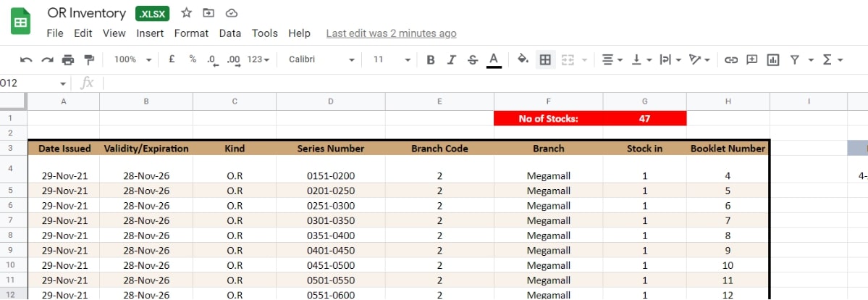Click the paint format icon

pos(89,59)
